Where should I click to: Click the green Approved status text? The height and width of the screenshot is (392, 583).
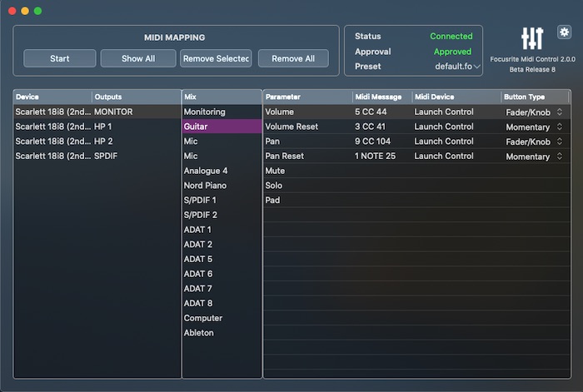click(x=452, y=52)
